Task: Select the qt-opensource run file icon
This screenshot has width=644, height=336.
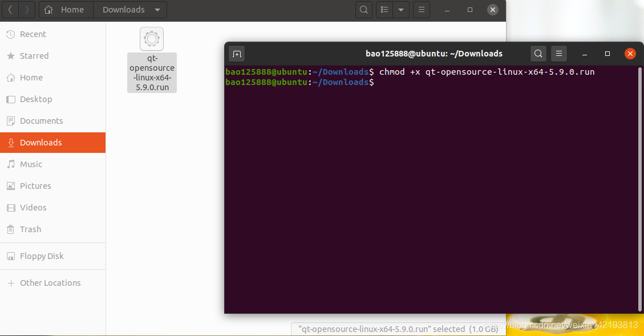Action: coord(152,39)
